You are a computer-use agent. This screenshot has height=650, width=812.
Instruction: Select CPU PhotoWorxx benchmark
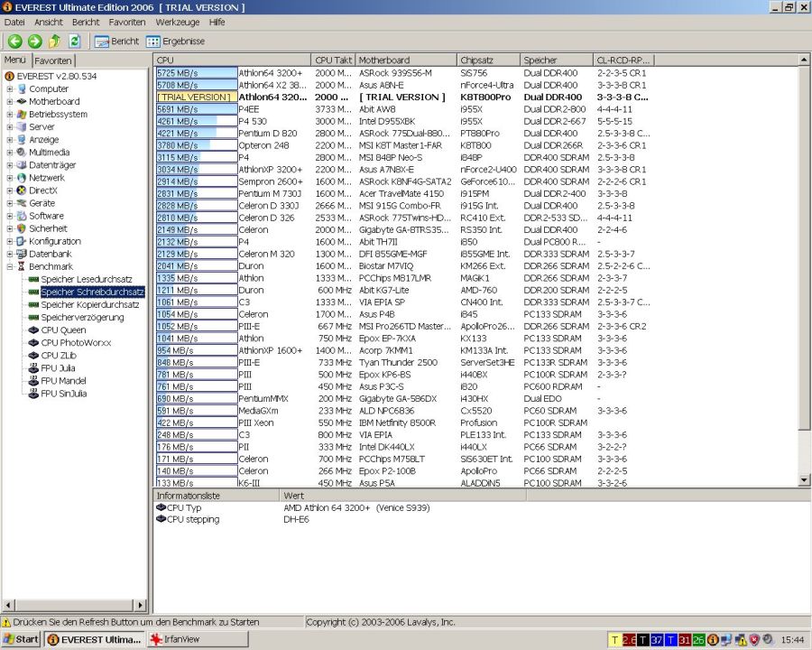[x=76, y=343]
